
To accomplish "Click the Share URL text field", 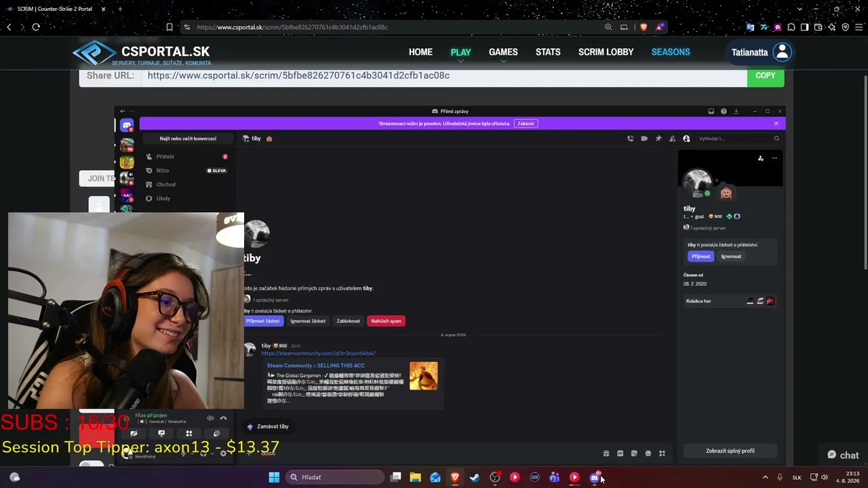I will pyautogui.click(x=444, y=75).
